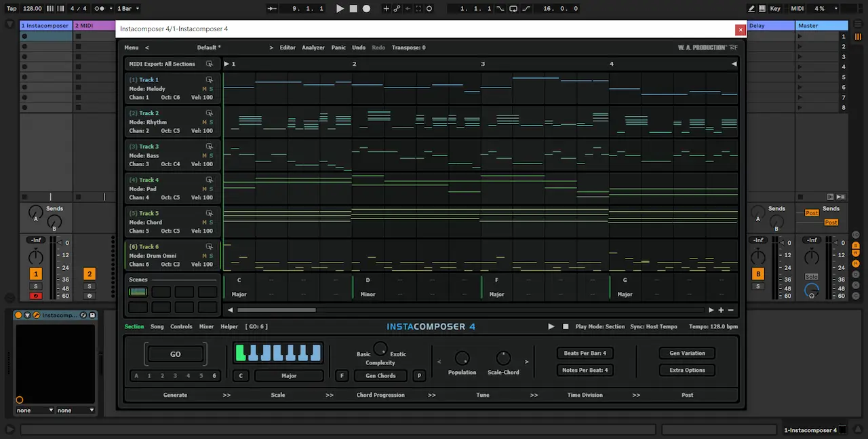
Task: Click Track 2 MIDI drag icon
Action: coord(210,113)
